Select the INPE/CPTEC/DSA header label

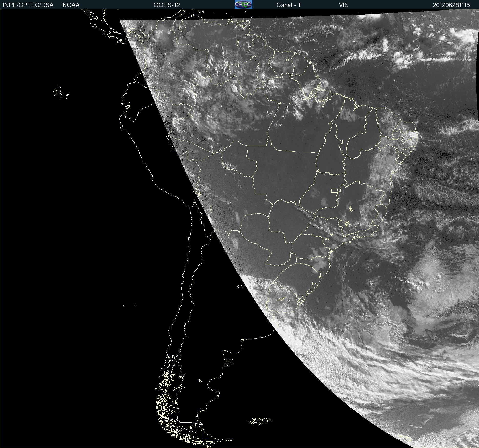(x=28, y=5)
